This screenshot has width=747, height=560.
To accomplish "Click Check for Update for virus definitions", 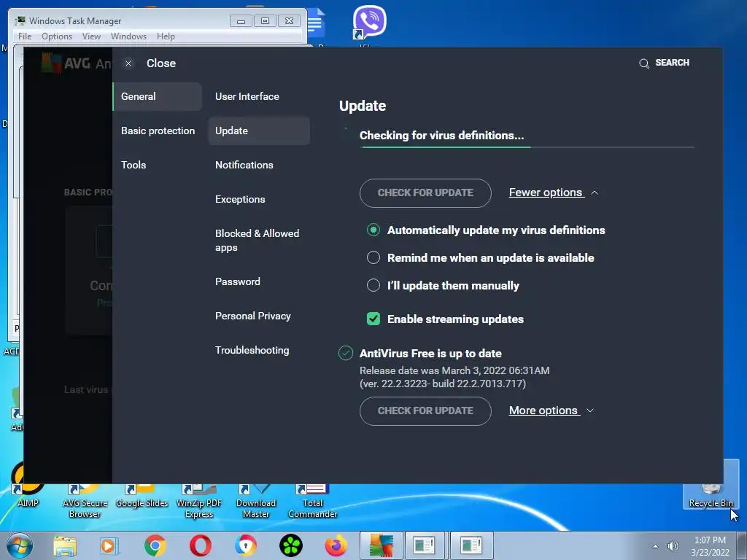I will click(x=425, y=192).
